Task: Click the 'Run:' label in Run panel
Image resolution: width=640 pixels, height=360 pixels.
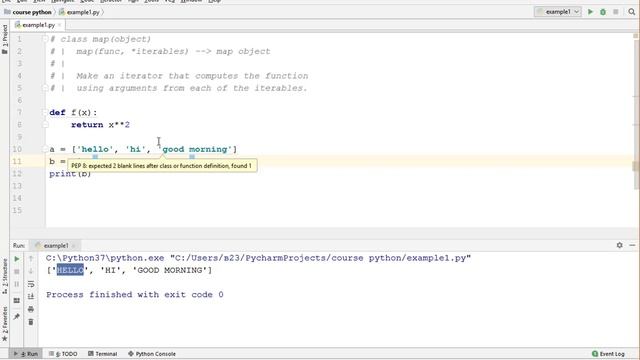Action: click(x=19, y=245)
